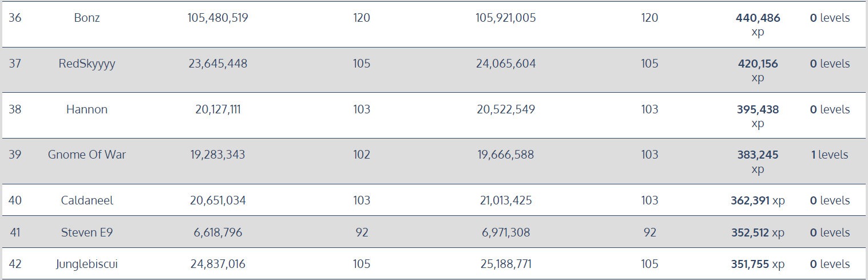This screenshot has width=868, height=280.
Task: Click the 1 levels cell for Gnome Of War
Action: tap(830, 155)
